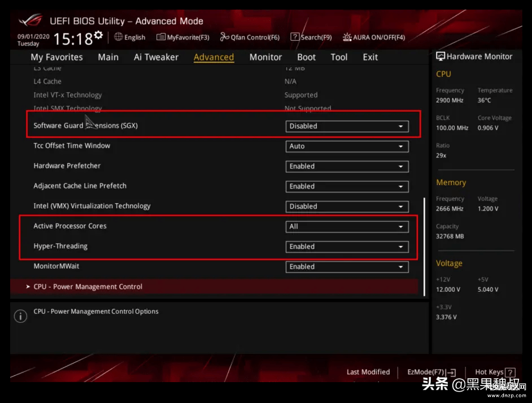Click the Core Voltage 0.906 V value

[x=488, y=128]
